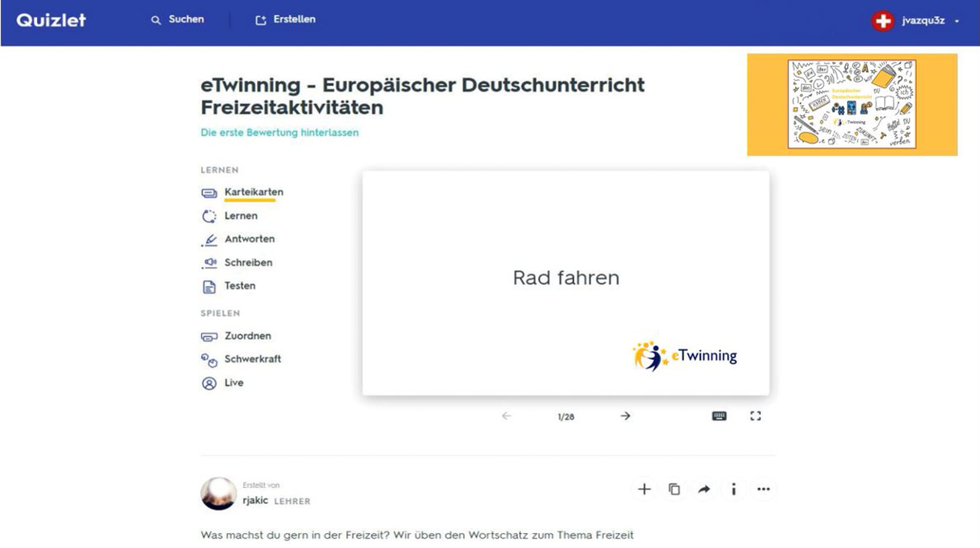The height and width of the screenshot is (548, 980).
Task: Select the Karteikarten mode
Action: pyautogui.click(x=254, y=192)
